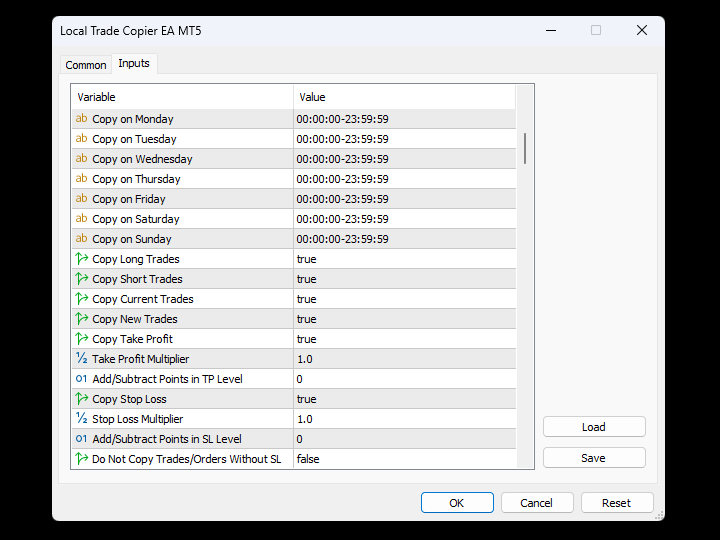The image size is (720, 540).
Task: Reset inputs with the Reset button
Action: tap(617, 503)
